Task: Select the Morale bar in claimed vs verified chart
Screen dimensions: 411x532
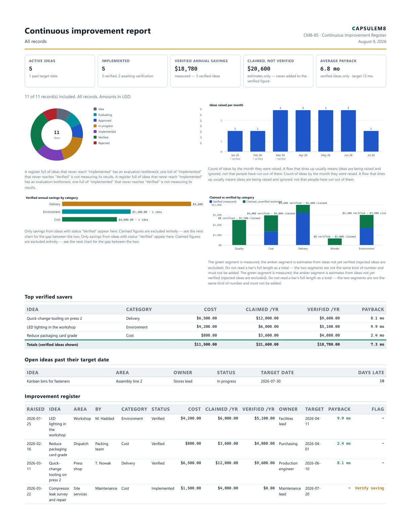Action: point(335,242)
